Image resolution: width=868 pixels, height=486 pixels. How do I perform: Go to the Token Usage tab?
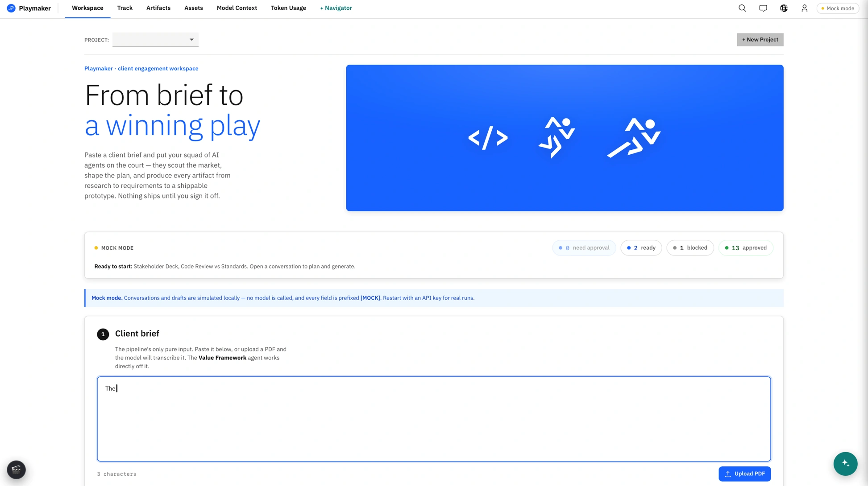(288, 8)
